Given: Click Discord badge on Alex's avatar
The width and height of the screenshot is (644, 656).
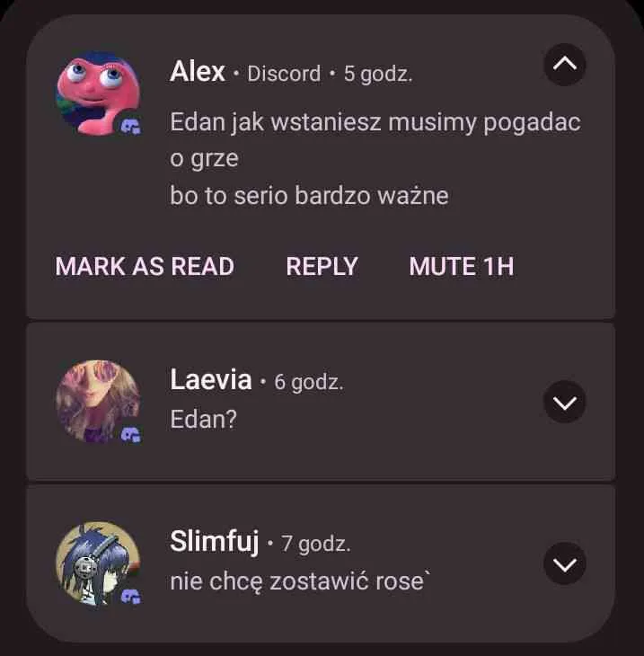Looking at the screenshot, I should 130,126.
